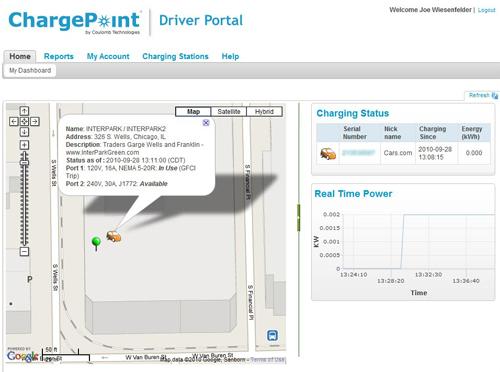
Task: Click the orange car marker on map
Action: (x=114, y=236)
